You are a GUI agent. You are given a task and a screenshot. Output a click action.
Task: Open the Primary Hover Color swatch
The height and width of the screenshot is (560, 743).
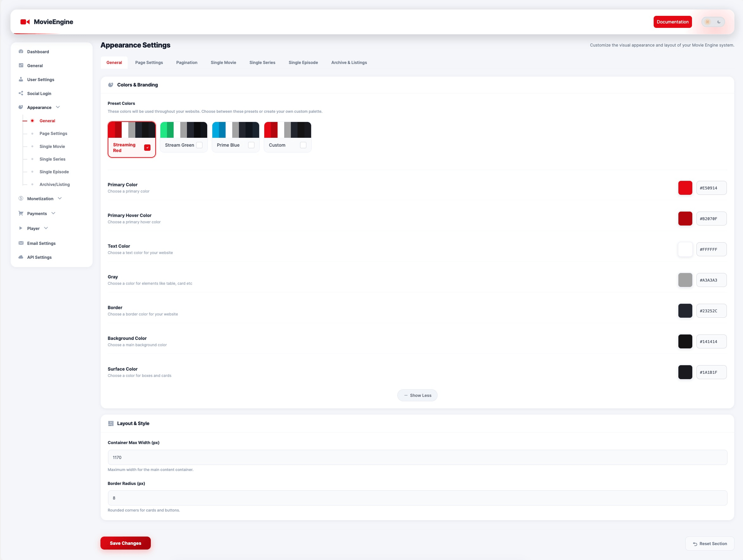coord(685,219)
